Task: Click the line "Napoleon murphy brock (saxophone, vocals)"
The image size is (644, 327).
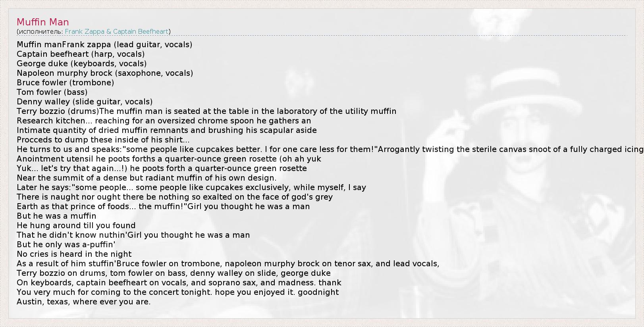Action: (105, 73)
